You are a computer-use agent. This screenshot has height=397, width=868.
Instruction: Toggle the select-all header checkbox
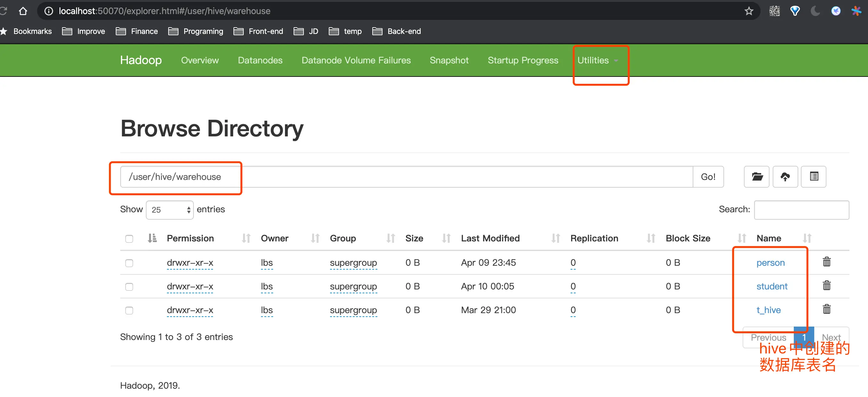pos(129,239)
